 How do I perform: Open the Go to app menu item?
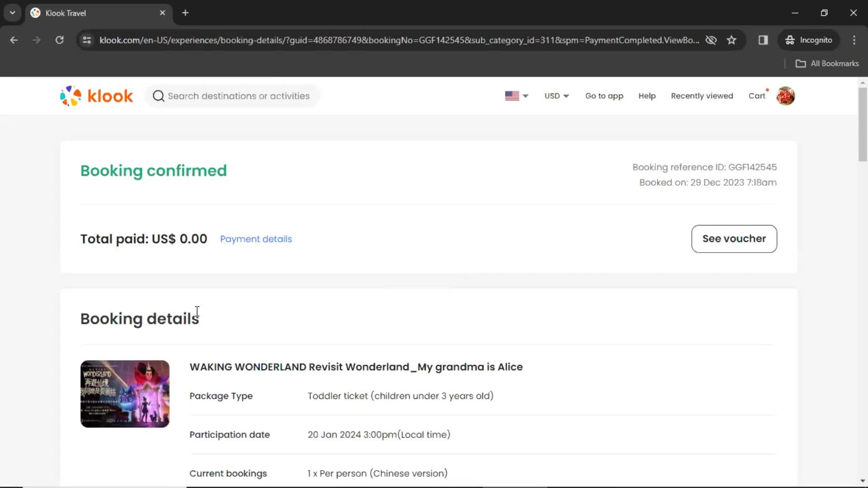coord(604,96)
